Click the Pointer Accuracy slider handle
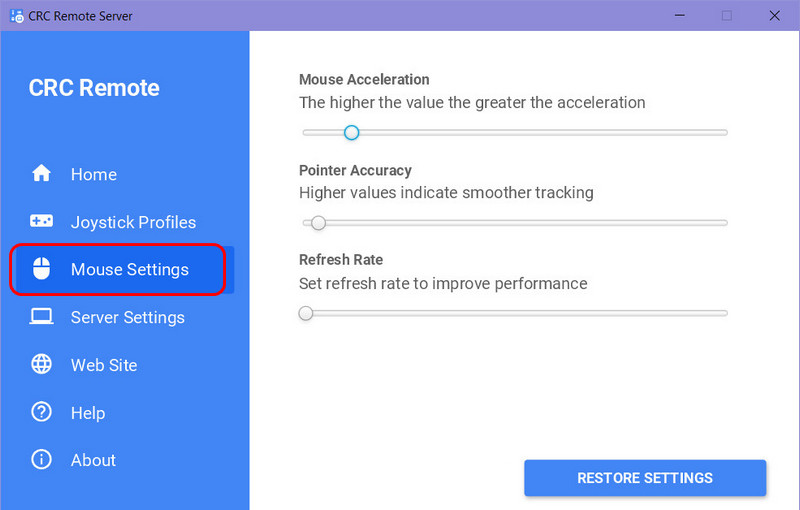800x510 pixels. click(318, 223)
